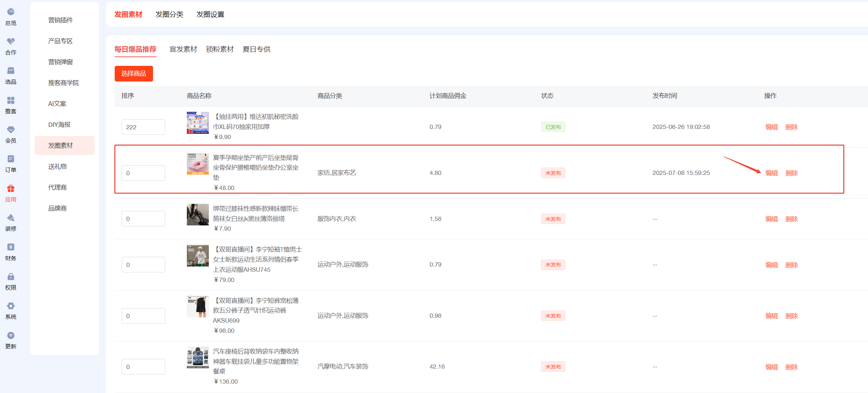Click the 总览 overview pie icon
This screenshot has width=868, height=393.
[11, 12]
